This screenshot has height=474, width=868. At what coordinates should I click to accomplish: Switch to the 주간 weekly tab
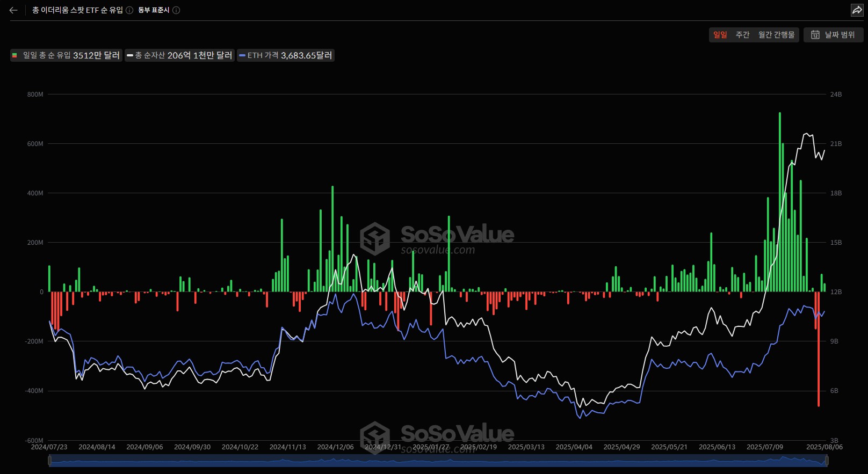click(742, 35)
